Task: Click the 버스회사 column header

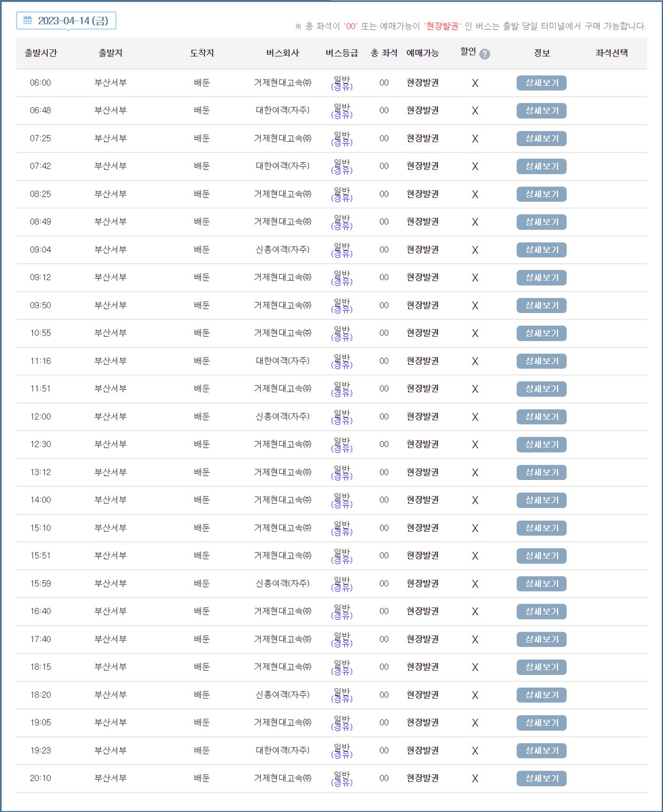Action: (282, 53)
